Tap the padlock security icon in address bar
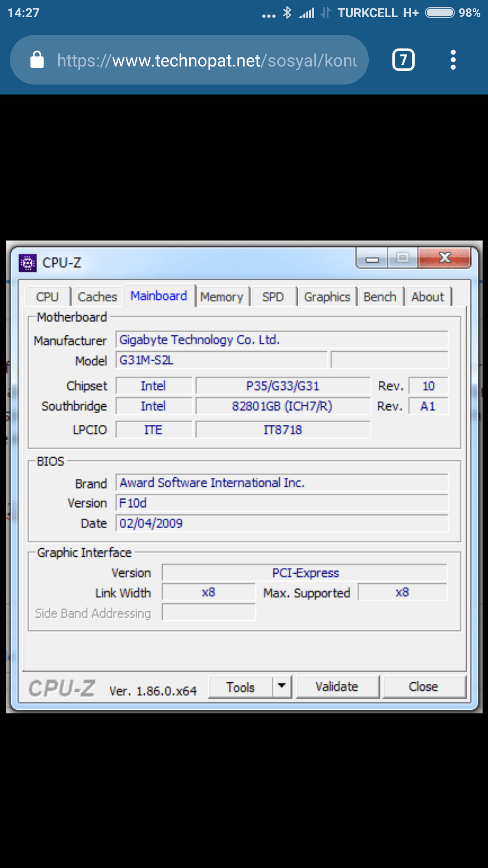 37,60
